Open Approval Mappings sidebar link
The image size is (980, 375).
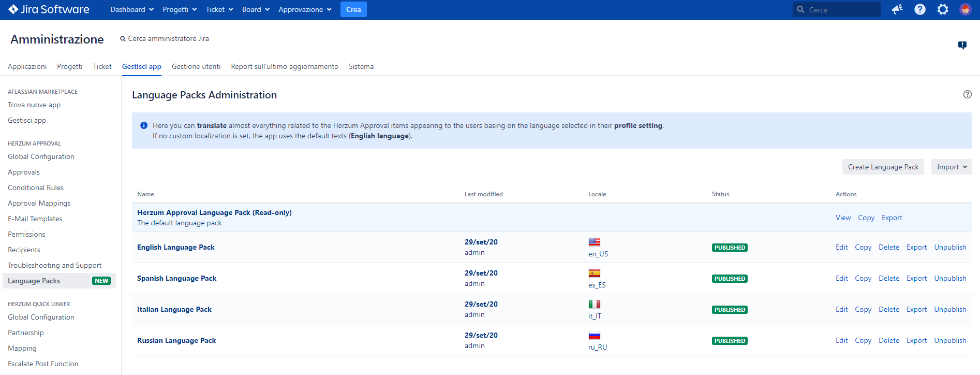[x=39, y=203]
